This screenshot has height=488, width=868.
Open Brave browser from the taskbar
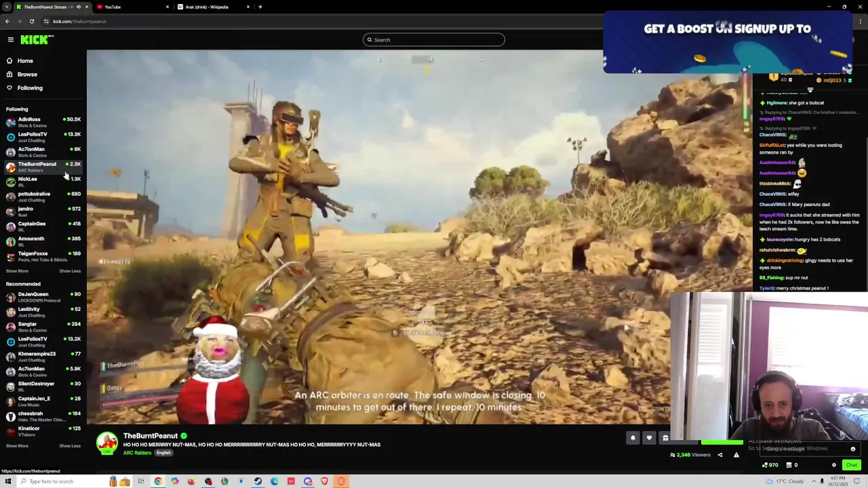324,481
